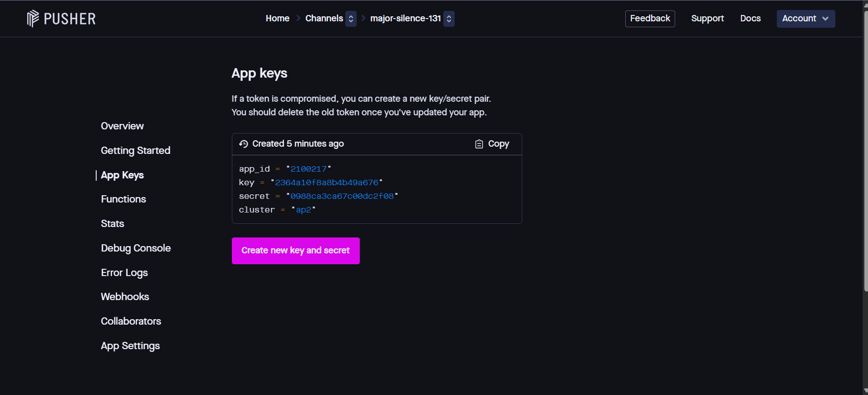Open Getting Started in the sidebar
This screenshot has height=395, width=868.
135,150
